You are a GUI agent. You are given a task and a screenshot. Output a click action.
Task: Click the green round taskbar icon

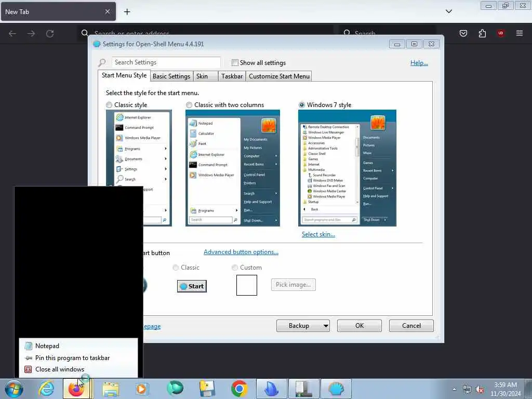coord(175,388)
